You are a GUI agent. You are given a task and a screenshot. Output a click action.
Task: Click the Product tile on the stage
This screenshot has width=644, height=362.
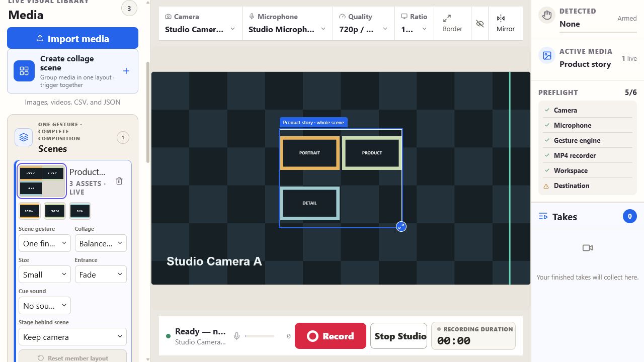click(372, 153)
